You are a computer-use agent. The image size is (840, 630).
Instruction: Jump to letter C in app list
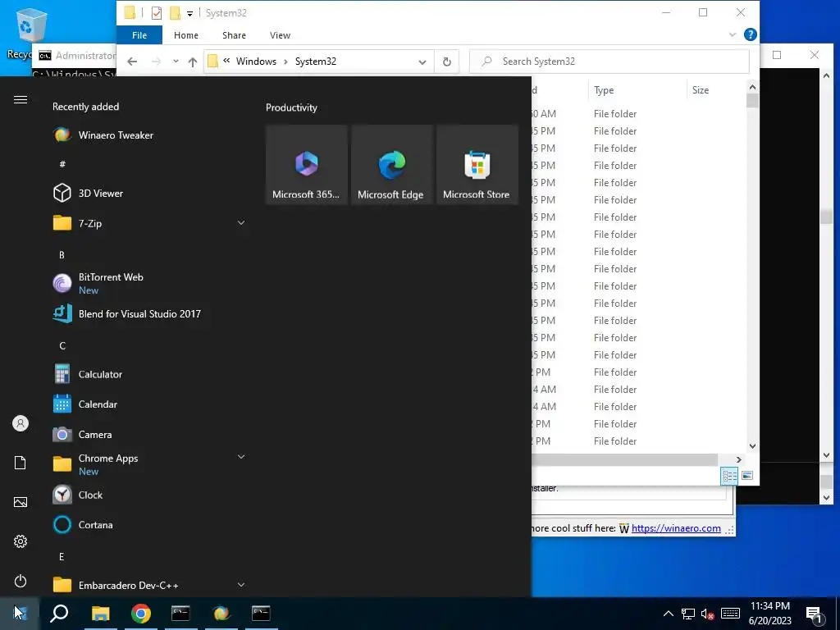click(62, 345)
